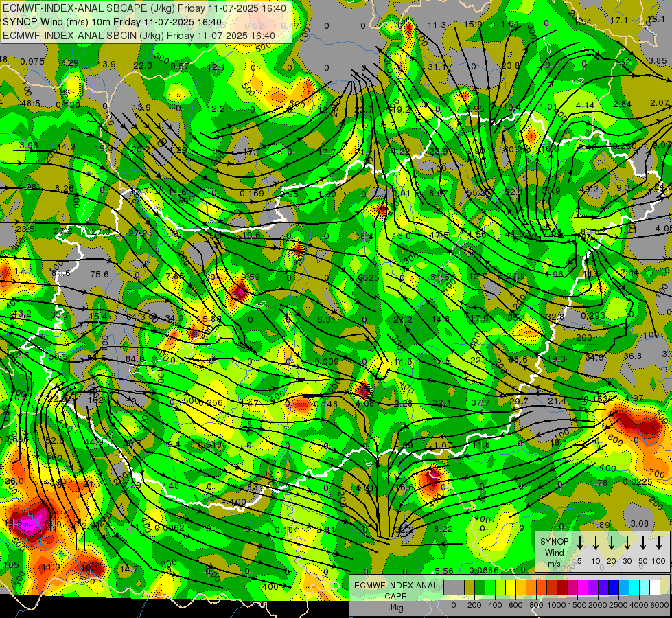Click the J/kg unit label in legend
The height and width of the screenshot is (618, 672).
pos(395,608)
